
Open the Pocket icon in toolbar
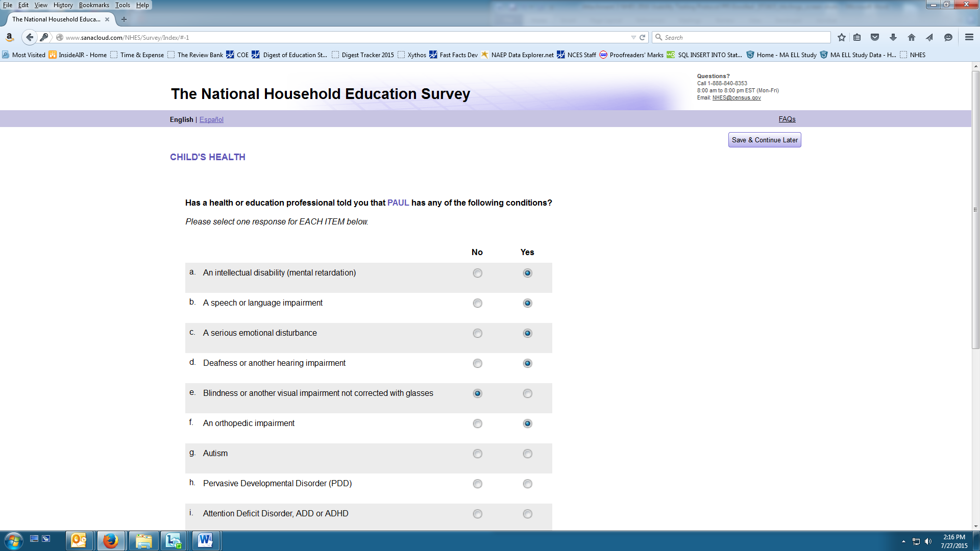coord(875,37)
